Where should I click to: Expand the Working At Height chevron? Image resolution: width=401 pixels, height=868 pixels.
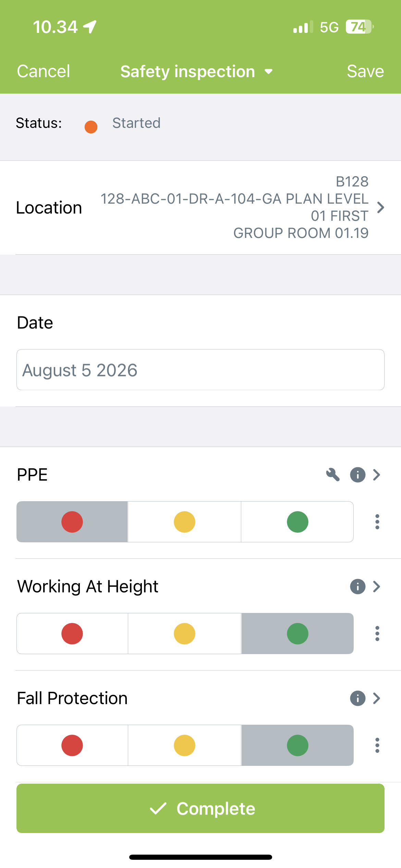(377, 587)
